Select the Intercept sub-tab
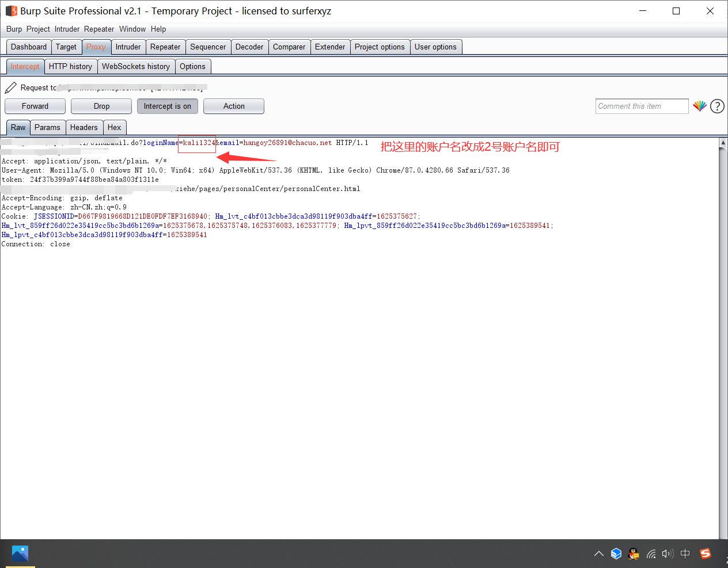Screen dimensions: 728x568 pos(25,67)
